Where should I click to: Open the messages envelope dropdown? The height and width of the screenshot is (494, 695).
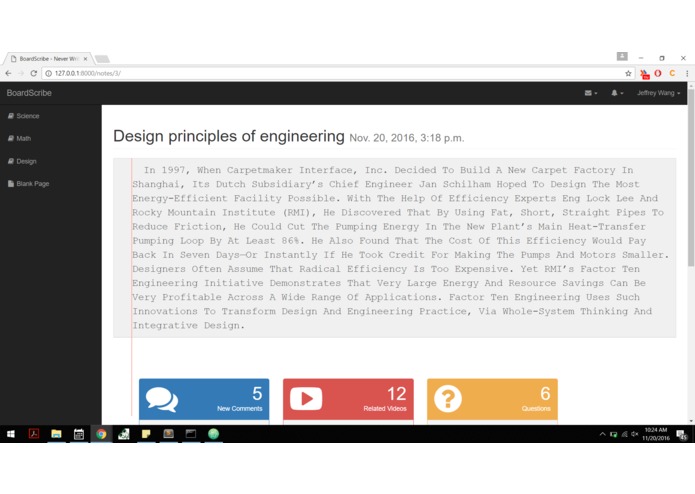(591, 93)
